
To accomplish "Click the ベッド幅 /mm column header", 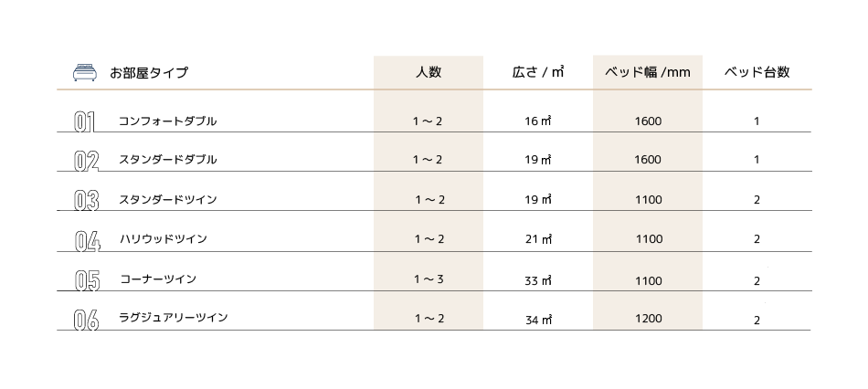I will point(647,72).
